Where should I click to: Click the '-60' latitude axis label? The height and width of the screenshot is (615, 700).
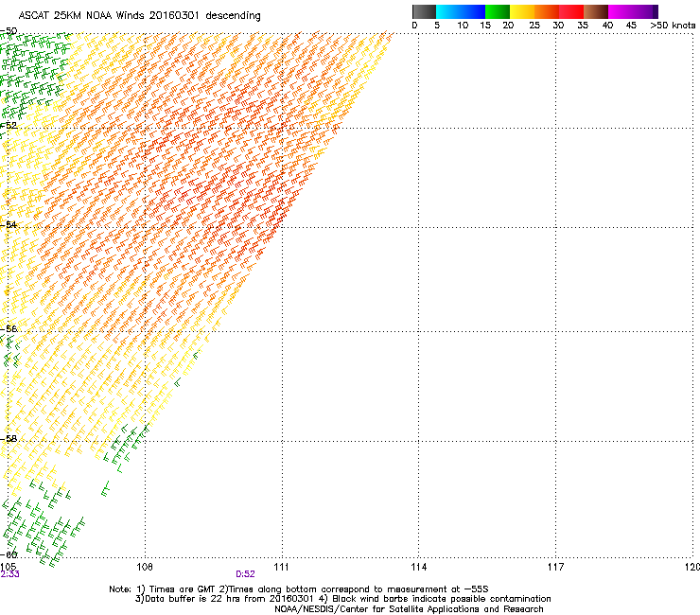(9, 554)
